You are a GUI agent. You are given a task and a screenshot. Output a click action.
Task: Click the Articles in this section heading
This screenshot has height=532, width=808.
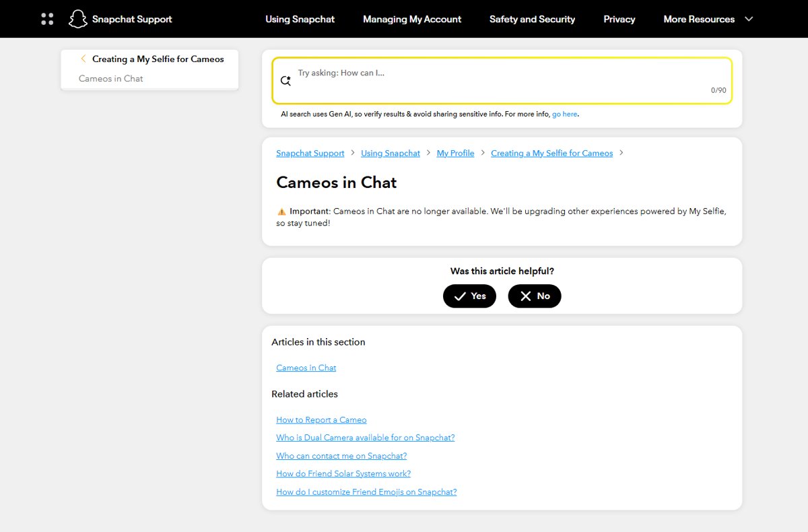[318, 342]
